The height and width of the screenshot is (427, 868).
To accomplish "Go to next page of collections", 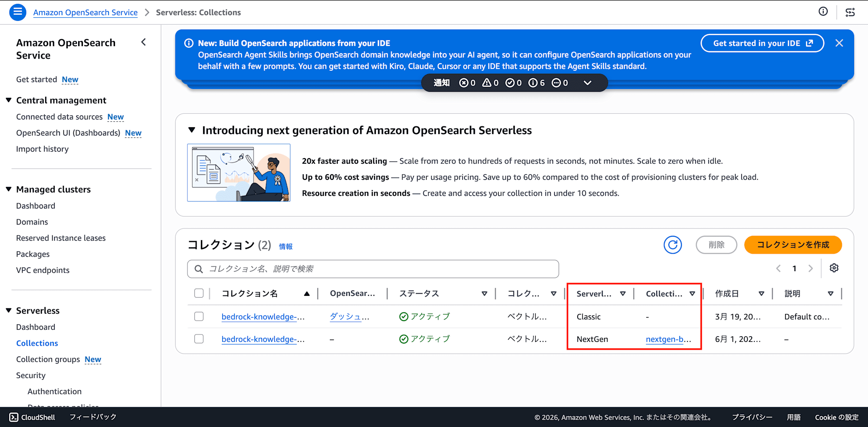I will (x=810, y=268).
